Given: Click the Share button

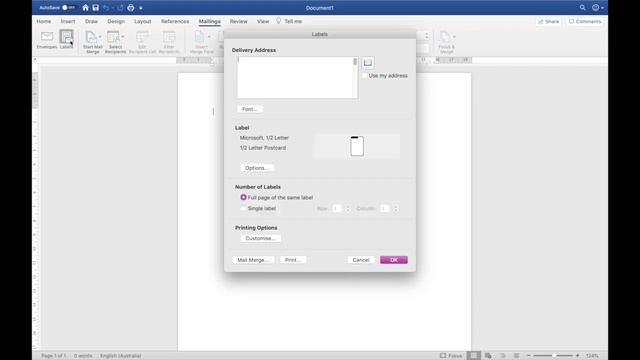Looking at the screenshot, I should click(x=549, y=21).
